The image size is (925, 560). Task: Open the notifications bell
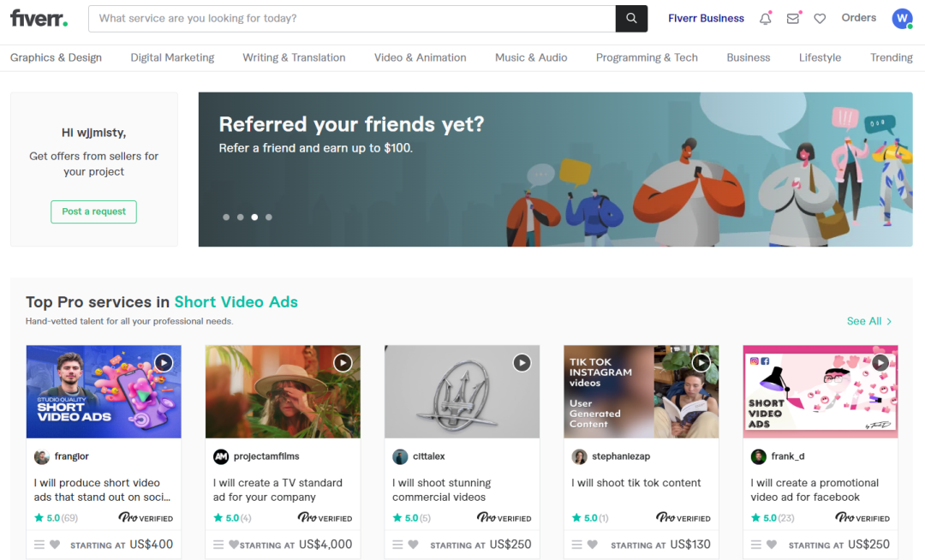click(x=765, y=19)
